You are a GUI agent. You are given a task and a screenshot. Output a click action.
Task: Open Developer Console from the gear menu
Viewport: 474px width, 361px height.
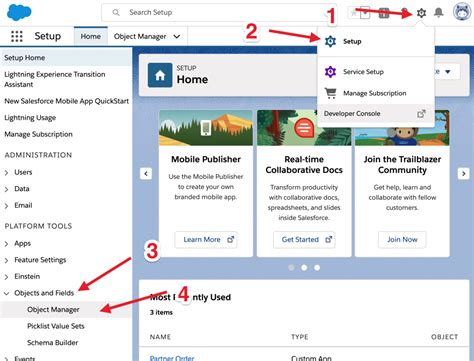click(x=376, y=114)
